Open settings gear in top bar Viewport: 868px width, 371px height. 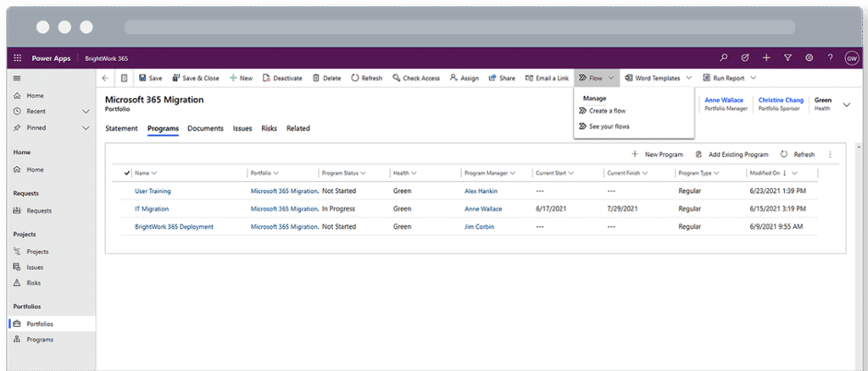[809, 58]
